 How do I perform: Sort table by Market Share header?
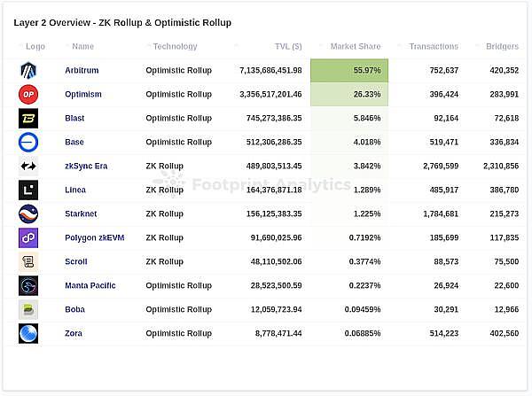tap(355, 46)
